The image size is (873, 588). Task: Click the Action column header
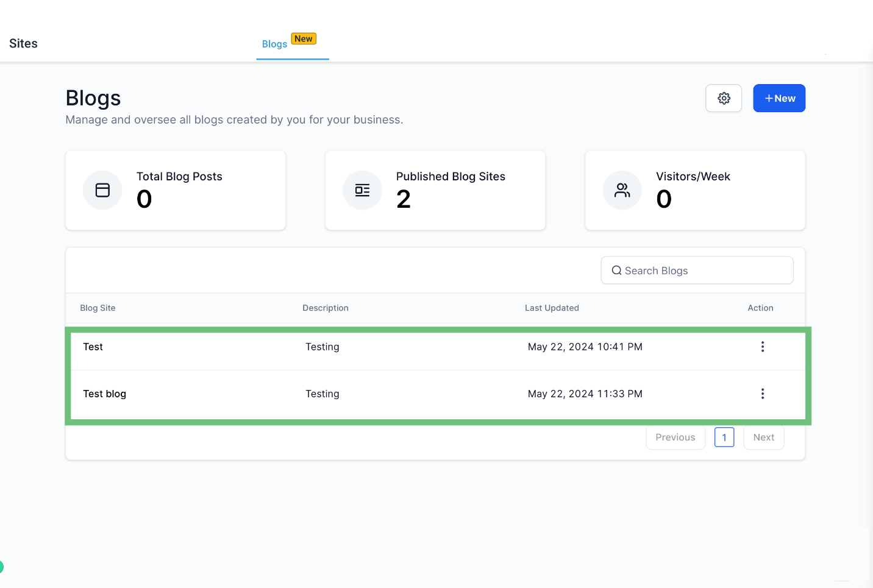[x=760, y=308]
